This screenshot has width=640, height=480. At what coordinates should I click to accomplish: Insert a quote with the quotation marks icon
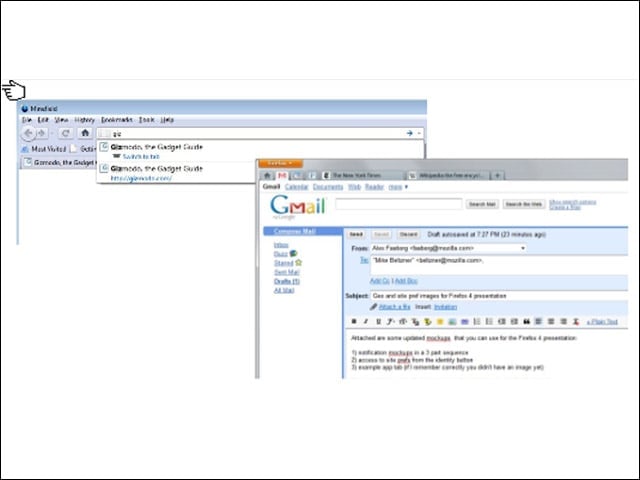point(527,322)
